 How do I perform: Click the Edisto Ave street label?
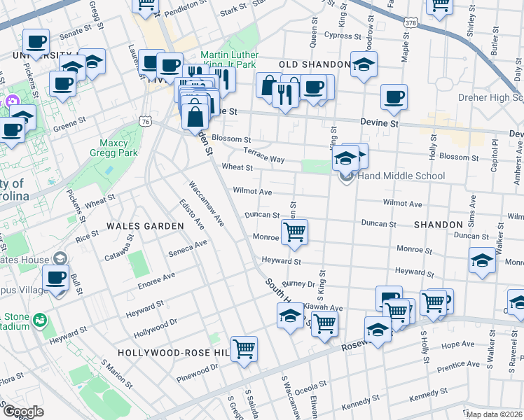(192, 214)
